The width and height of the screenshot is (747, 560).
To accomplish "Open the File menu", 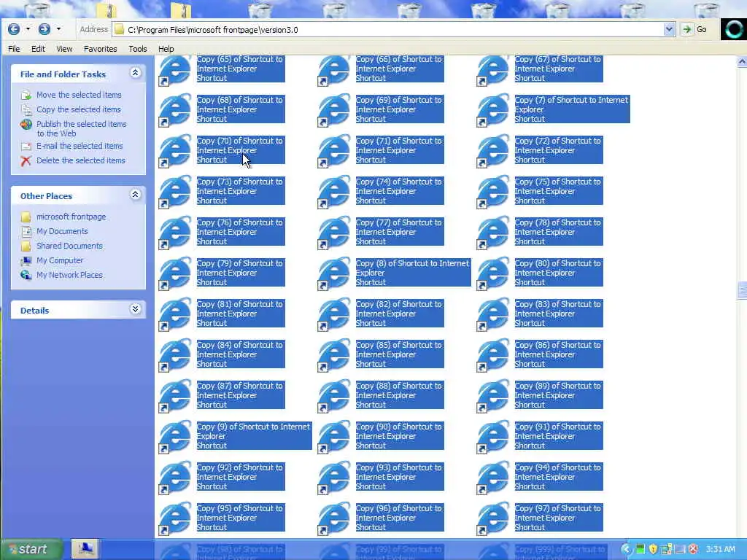I will click(14, 49).
